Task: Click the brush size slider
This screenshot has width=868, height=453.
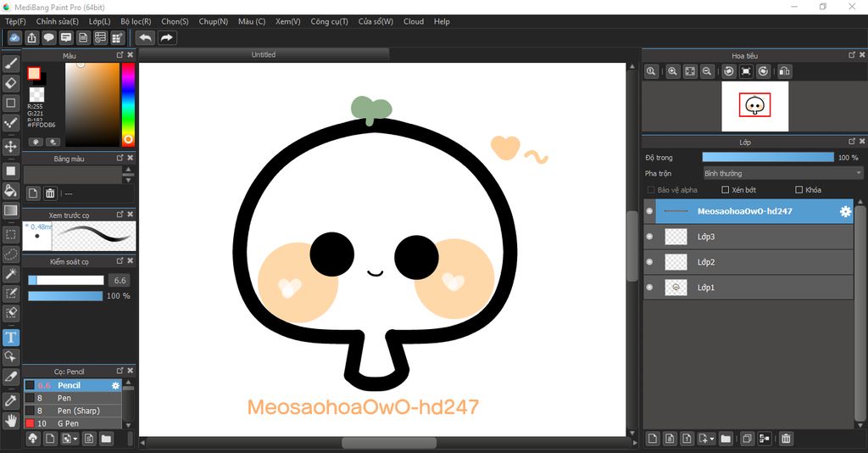Action: [x=66, y=280]
